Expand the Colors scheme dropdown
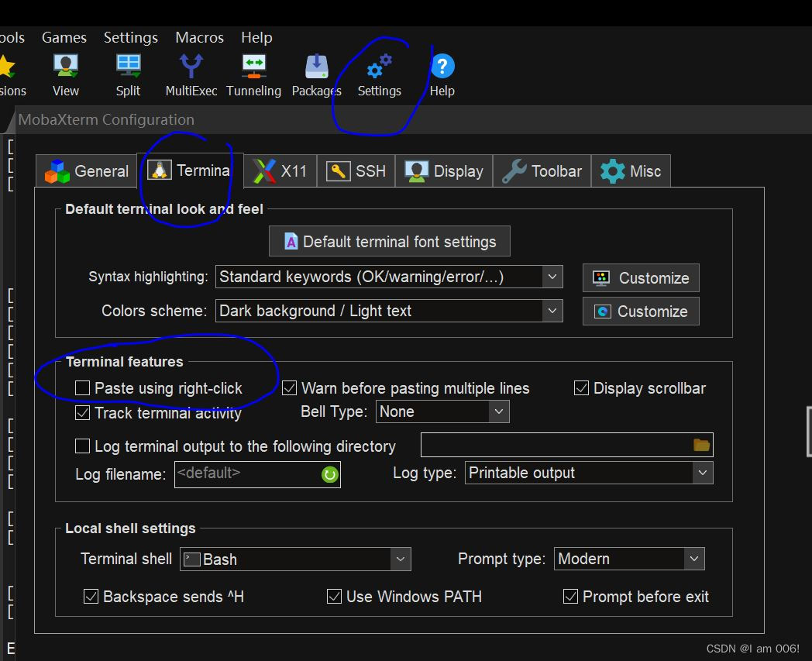Screen dimensions: 812x661 pyautogui.click(x=552, y=311)
